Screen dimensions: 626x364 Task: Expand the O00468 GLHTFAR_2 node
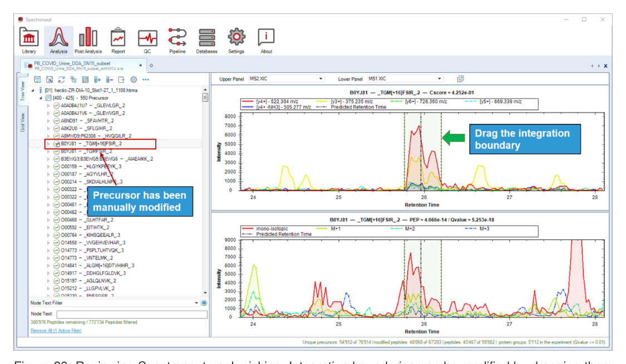(48, 220)
